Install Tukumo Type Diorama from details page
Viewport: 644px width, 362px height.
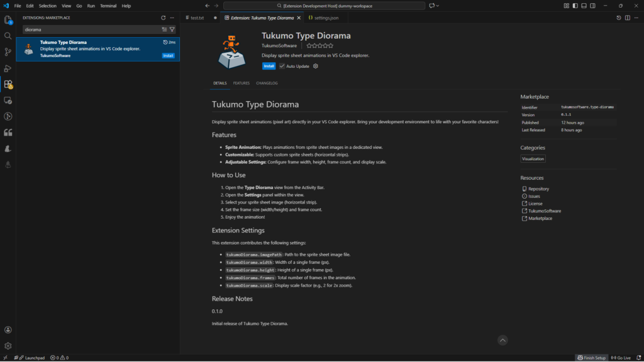[269, 66]
